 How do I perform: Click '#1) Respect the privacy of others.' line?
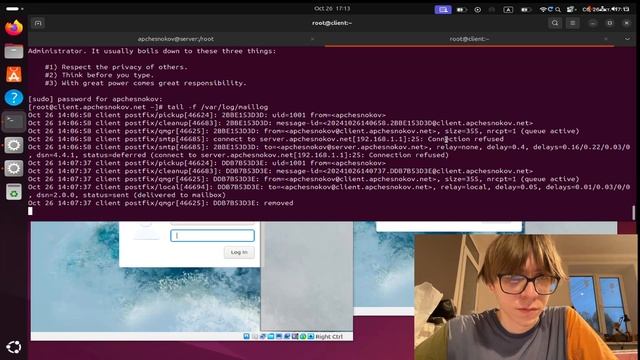(116, 67)
